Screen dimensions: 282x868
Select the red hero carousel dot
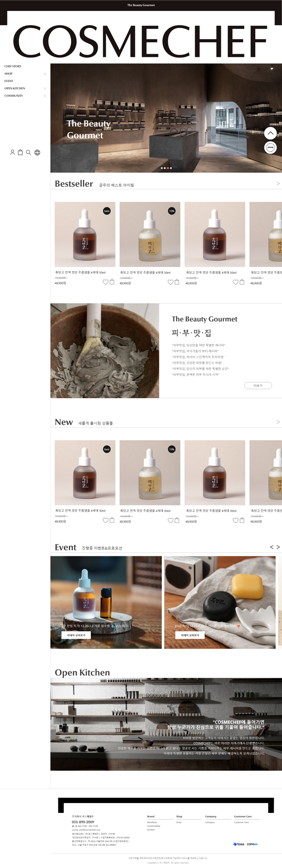167,168
